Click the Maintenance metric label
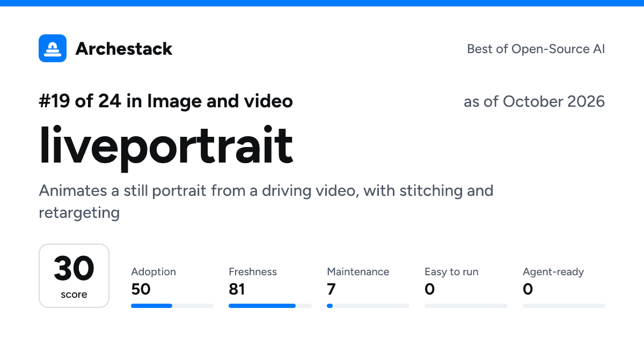The width and height of the screenshot is (644, 338). (x=358, y=272)
